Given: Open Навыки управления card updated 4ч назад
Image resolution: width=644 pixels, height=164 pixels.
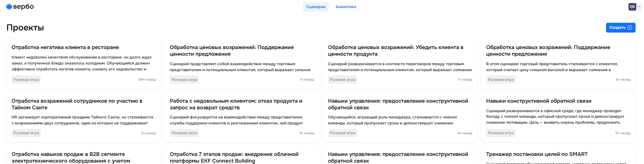Looking at the screenshot, I should click(x=398, y=104).
